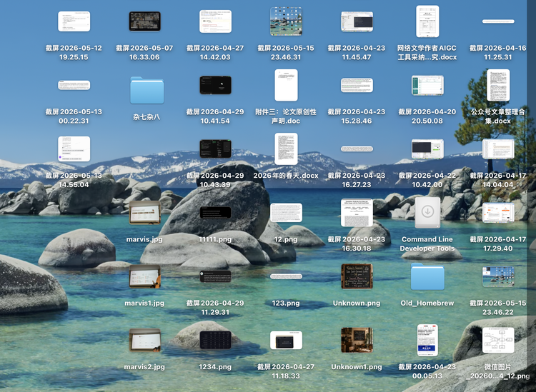Viewport: 536px width, 392px height.
Task: Select the 微信图片 png diagram file
Action: coord(498,340)
